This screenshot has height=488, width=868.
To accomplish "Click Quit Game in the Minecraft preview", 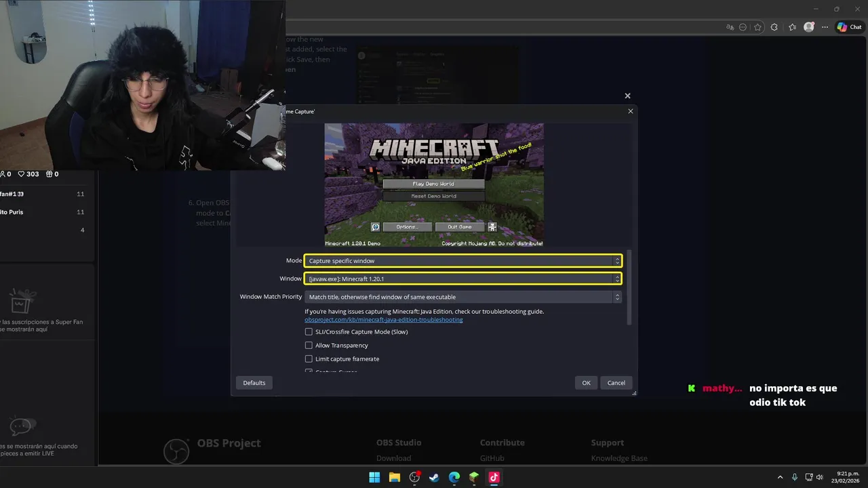I will pos(460,227).
